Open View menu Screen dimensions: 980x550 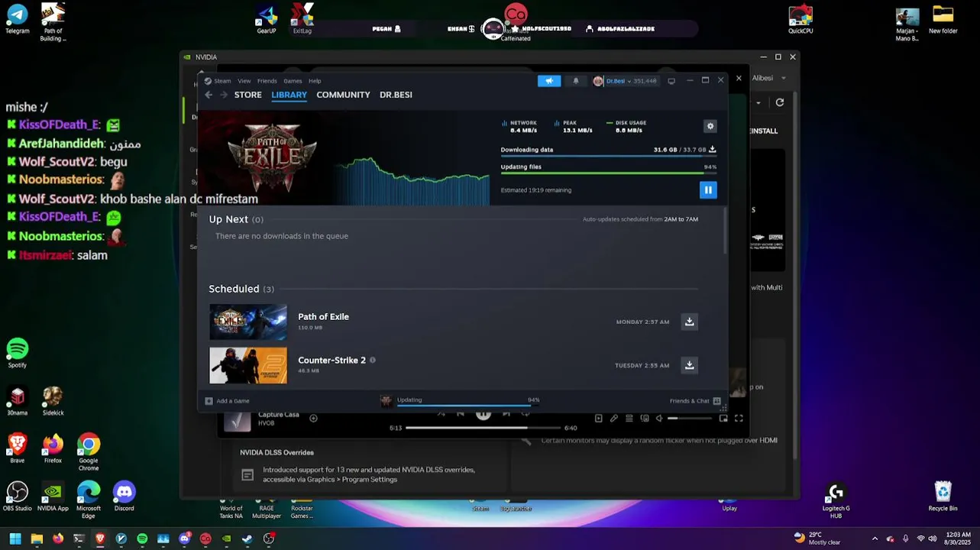coord(244,81)
